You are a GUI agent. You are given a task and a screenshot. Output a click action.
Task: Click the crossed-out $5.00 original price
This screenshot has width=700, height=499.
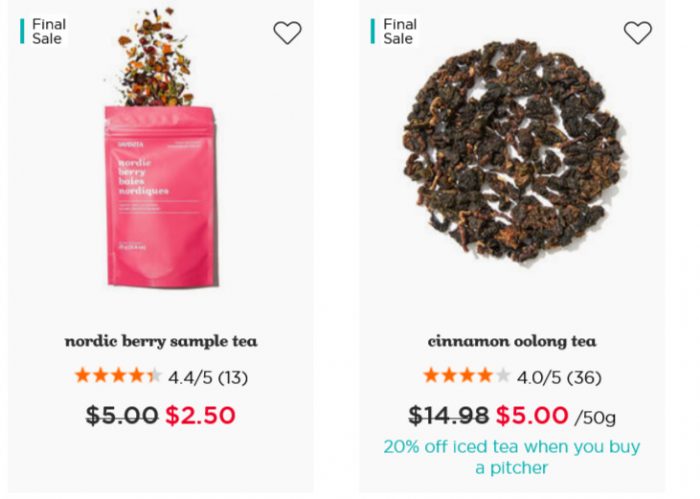[122, 415]
